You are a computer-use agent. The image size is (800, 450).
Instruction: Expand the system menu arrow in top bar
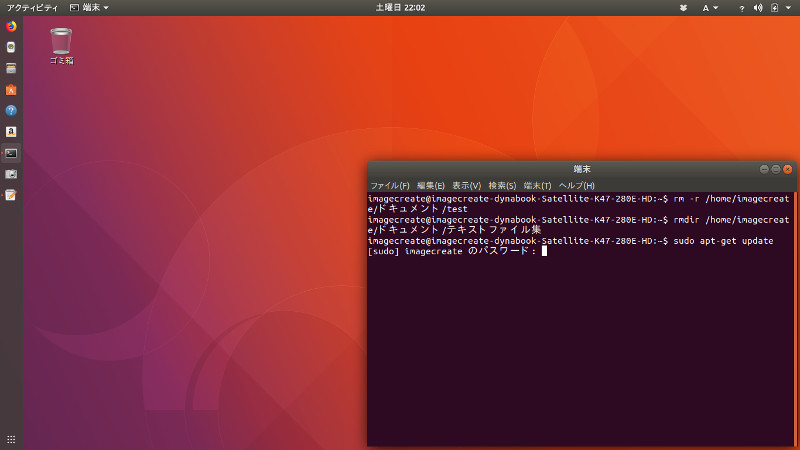point(788,8)
